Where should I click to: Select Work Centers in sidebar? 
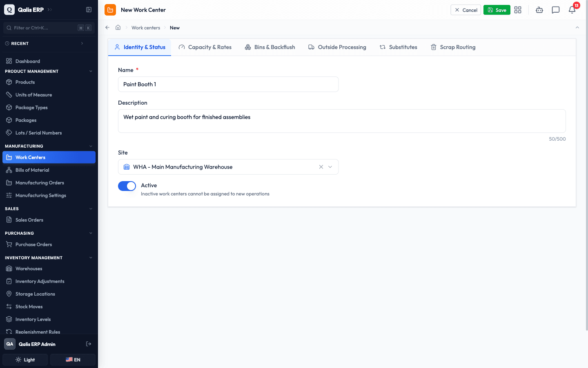click(49, 157)
